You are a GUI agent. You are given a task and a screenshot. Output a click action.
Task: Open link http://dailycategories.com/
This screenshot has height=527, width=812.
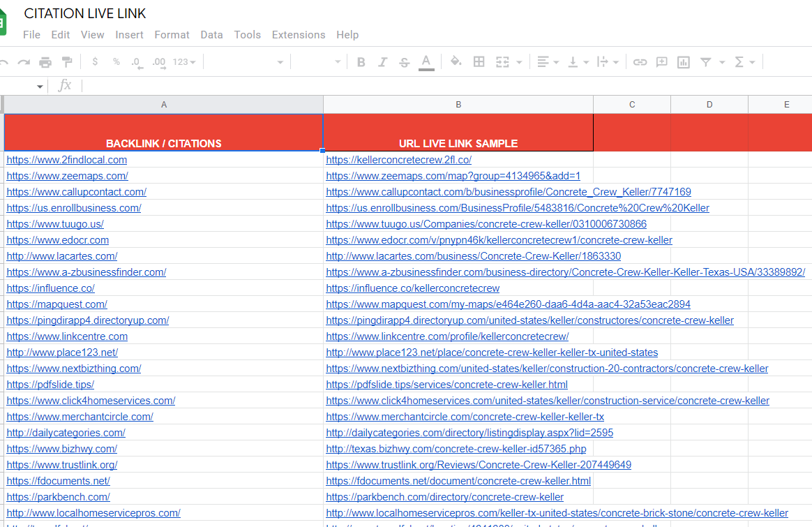(x=66, y=433)
